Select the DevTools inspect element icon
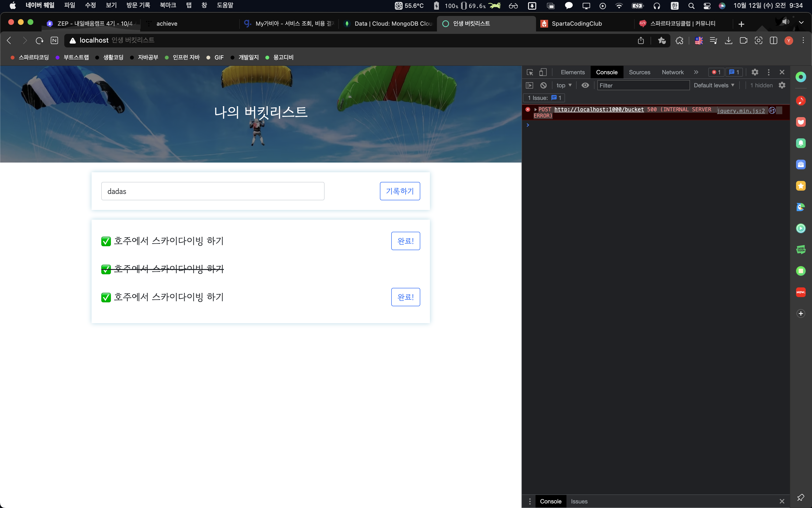 point(530,72)
